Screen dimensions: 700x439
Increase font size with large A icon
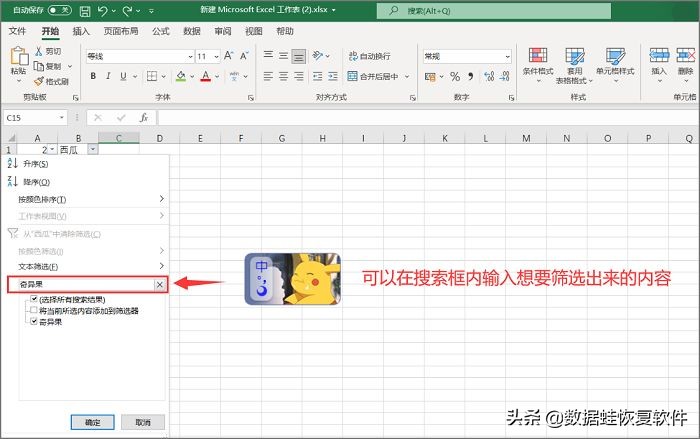coord(228,56)
